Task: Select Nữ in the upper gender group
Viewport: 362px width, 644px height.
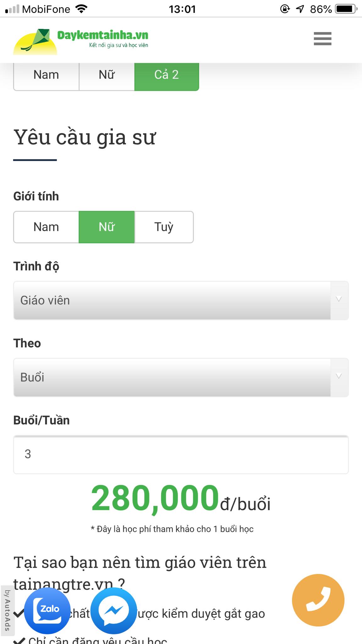Action: point(107,75)
